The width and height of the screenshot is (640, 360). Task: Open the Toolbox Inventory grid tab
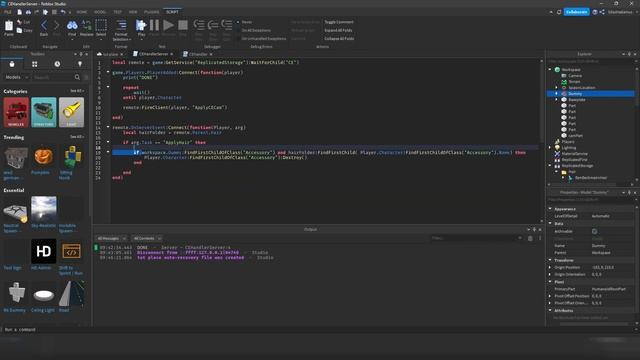(x=35, y=64)
